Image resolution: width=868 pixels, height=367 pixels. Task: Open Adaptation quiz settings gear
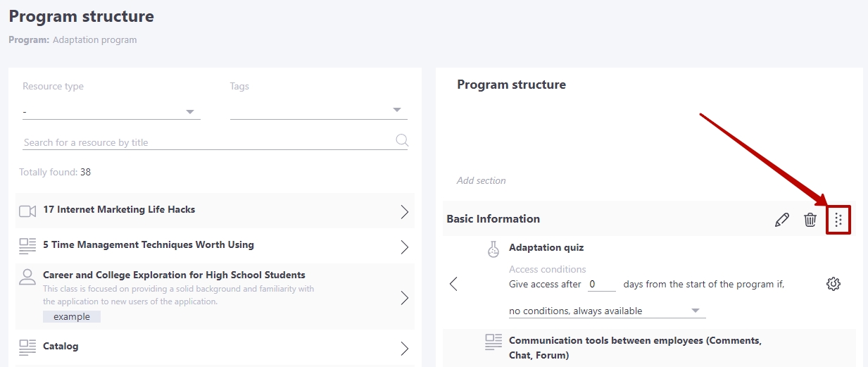pyautogui.click(x=834, y=284)
